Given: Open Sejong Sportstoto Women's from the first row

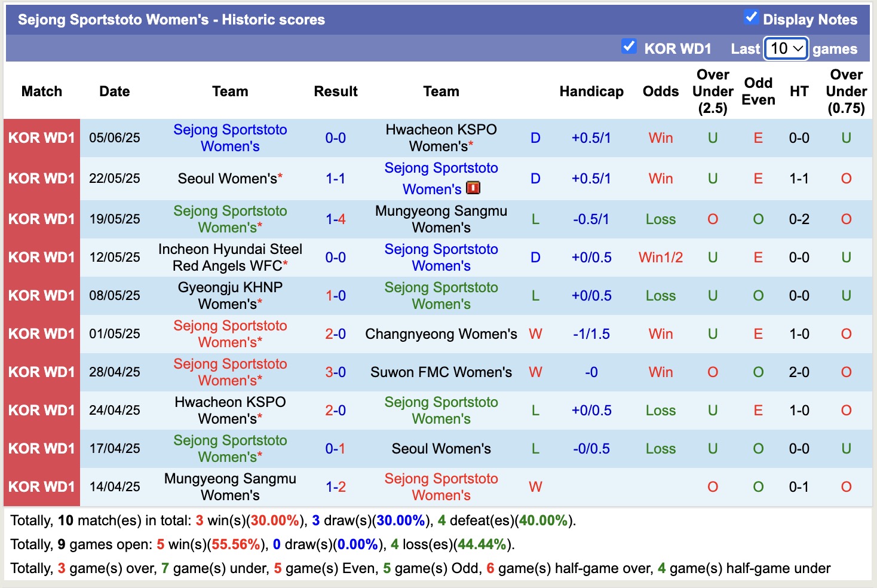Looking at the screenshot, I should pyautogui.click(x=231, y=137).
